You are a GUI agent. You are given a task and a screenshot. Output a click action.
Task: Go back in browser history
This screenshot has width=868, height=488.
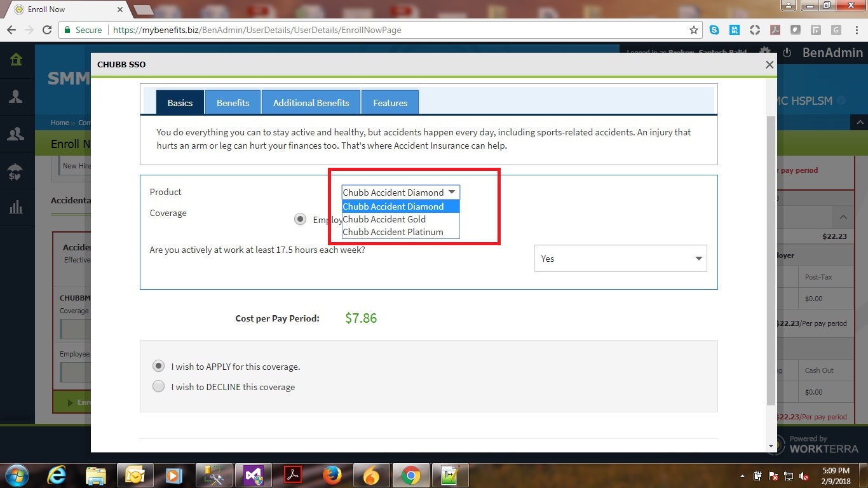[x=11, y=30]
